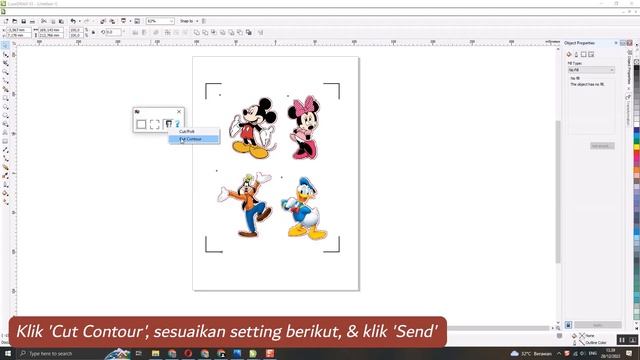640x360 pixels.
Task: Open the Fill Type dropdown
Action: click(591, 70)
